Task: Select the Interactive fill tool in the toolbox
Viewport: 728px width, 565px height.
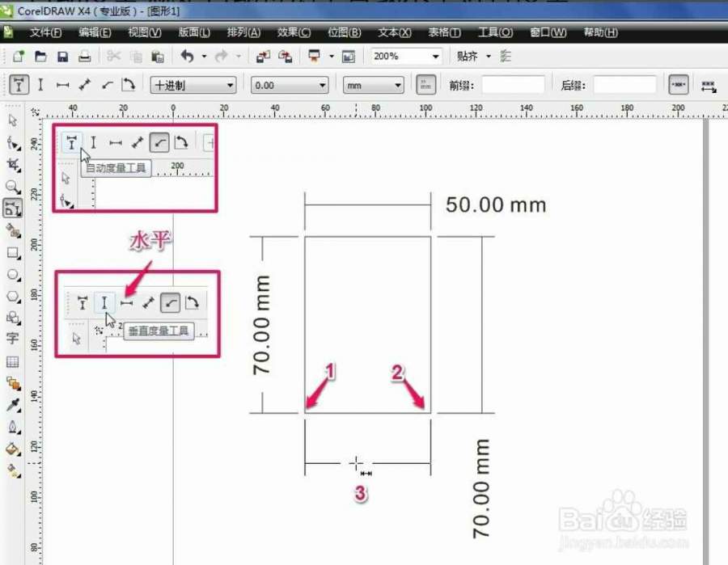Action: (x=13, y=470)
